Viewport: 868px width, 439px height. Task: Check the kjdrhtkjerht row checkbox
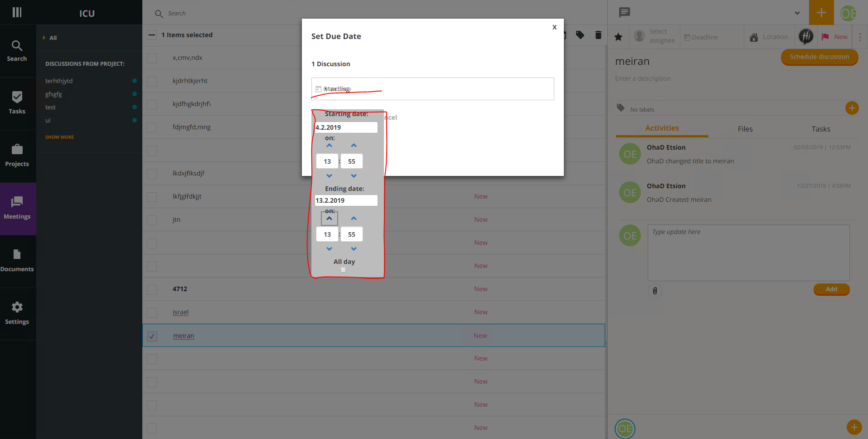(152, 82)
